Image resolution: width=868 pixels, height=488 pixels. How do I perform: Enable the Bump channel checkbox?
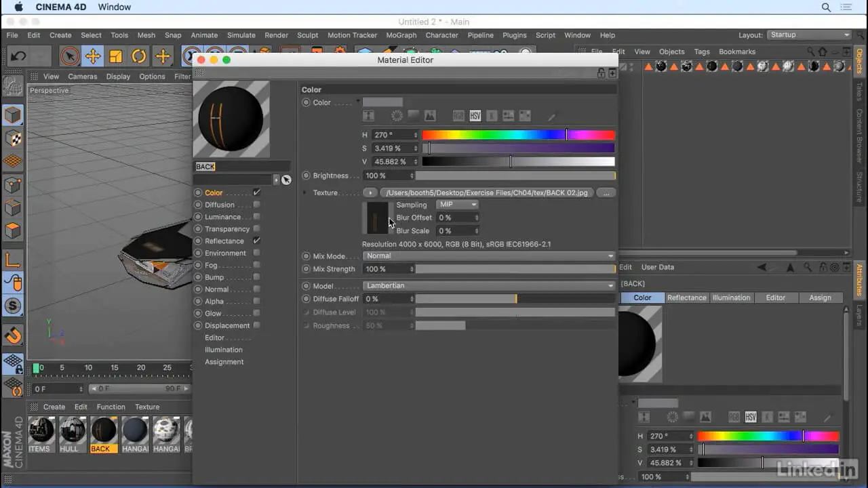pos(256,277)
